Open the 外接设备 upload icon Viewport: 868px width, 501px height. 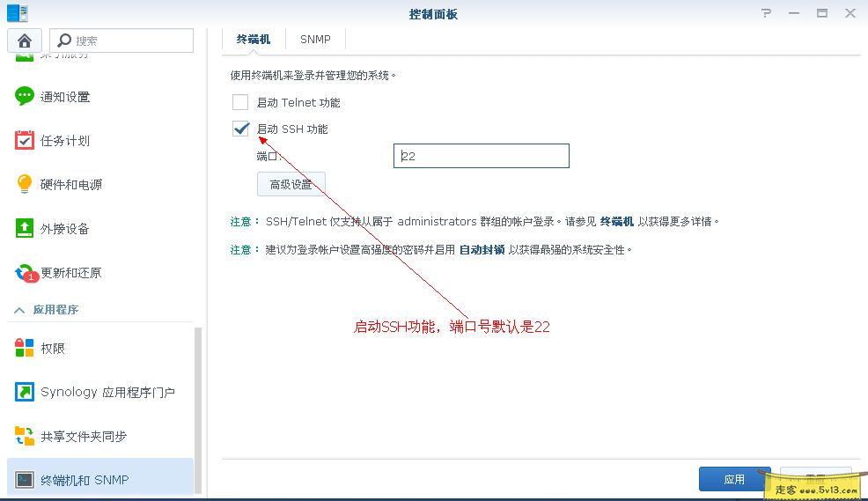[x=25, y=228]
